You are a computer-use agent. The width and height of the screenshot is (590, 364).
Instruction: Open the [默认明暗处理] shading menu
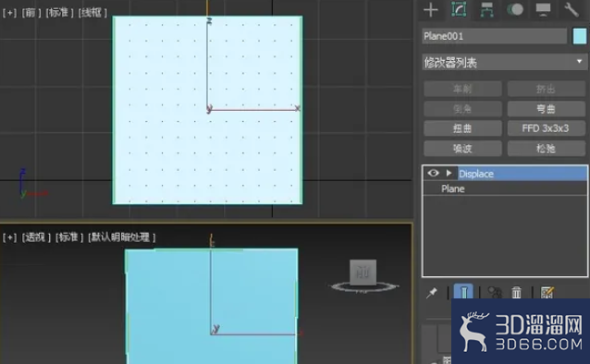pyautogui.click(x=121, y=237)
